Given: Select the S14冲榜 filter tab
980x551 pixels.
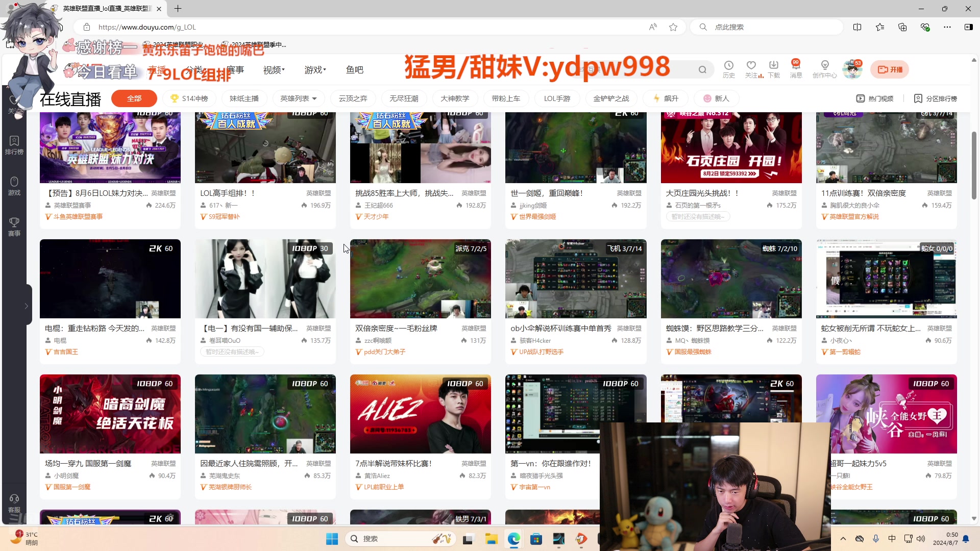Looking at the screenshot, I should [189, 98].
